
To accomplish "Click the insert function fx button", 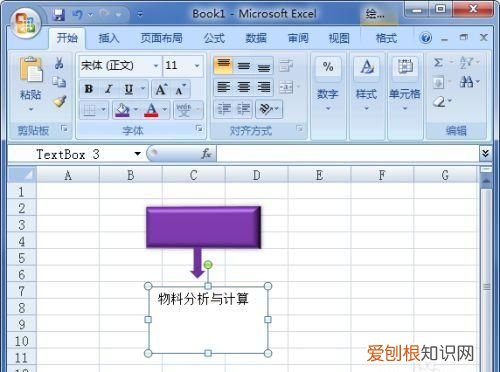I will point(206,154).
